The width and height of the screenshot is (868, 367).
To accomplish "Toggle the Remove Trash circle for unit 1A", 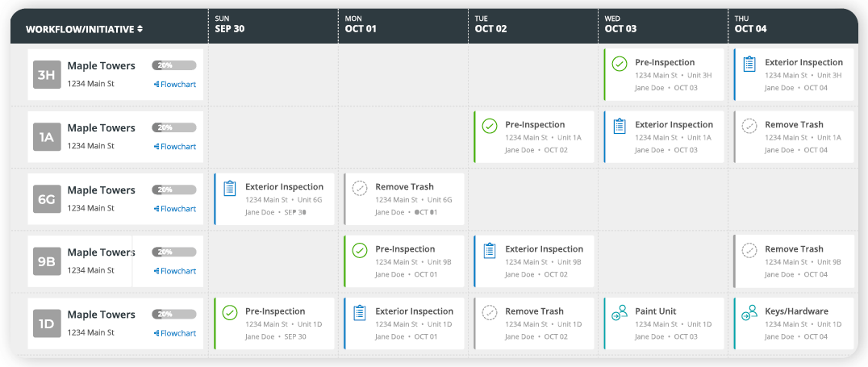I will (x=749, y=126).
